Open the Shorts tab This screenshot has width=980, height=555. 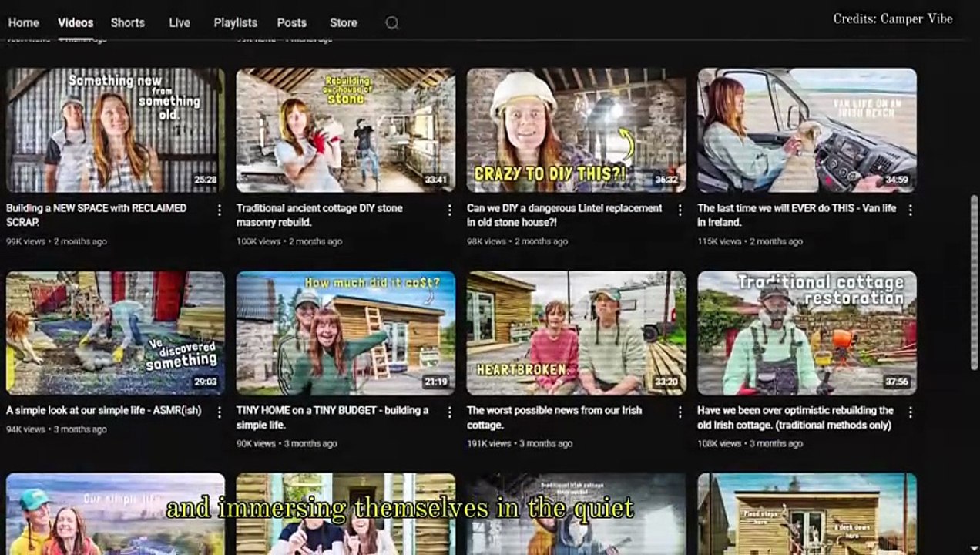point(127,22)
